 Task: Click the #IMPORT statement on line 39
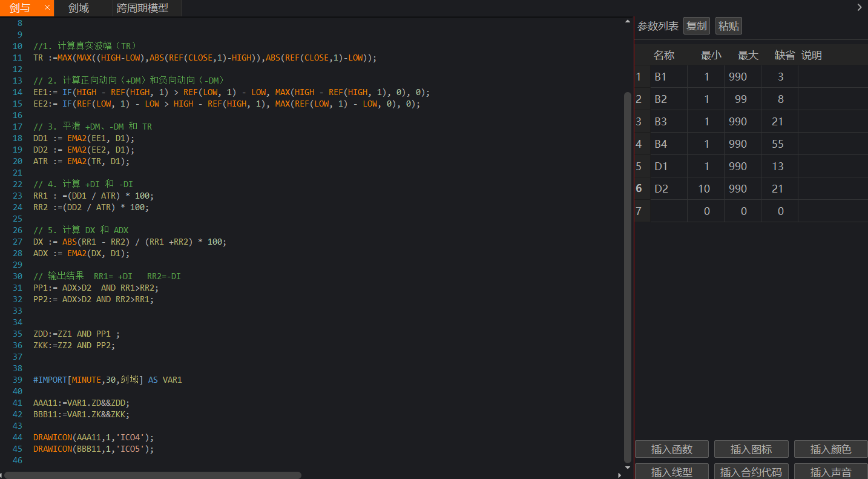(107, 380)
